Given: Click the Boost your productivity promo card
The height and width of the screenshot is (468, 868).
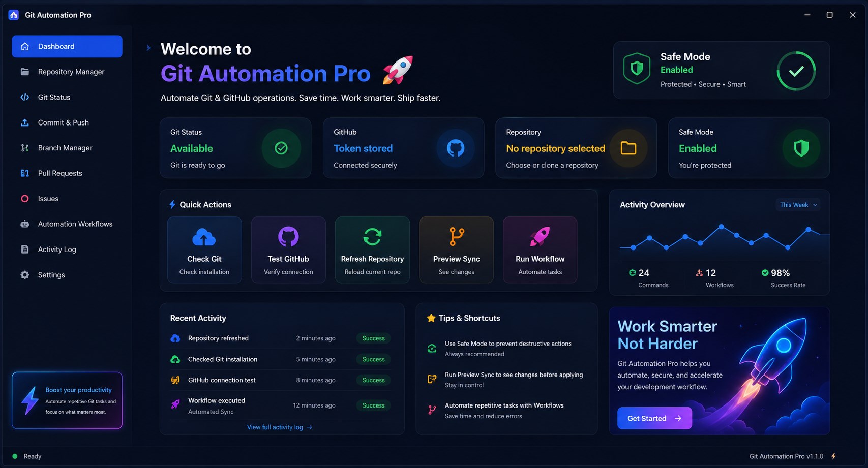Looking at the screenshot, I should 67,400.
